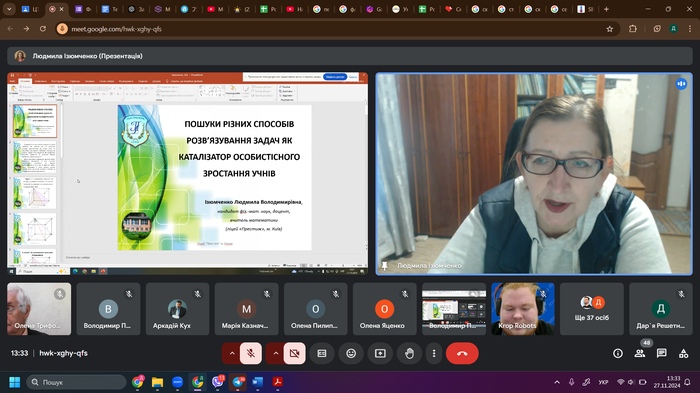The image size is (700, 393).
Task: Open the three-dot more options menu
Action: point(434,353)
